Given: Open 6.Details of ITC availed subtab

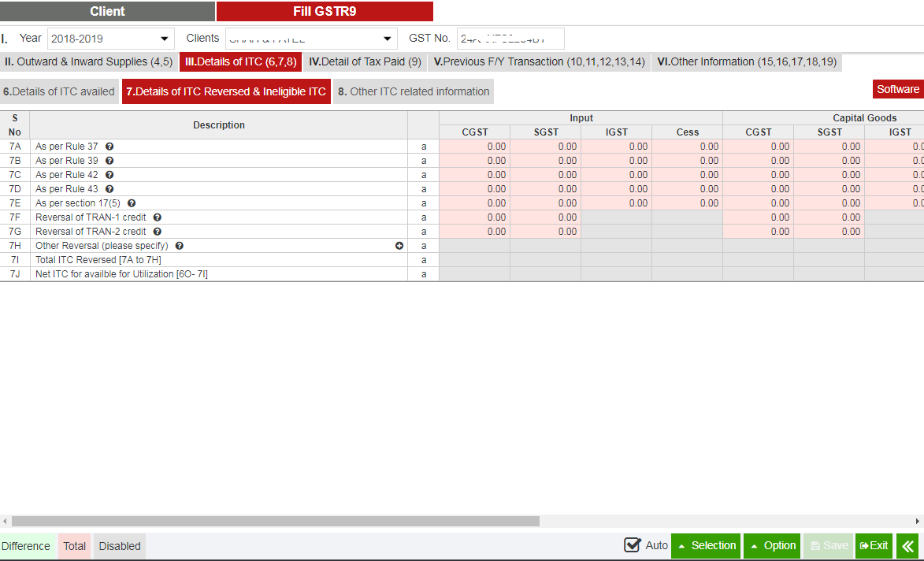Looking at the screenshot, I should [x=59, y=91].
